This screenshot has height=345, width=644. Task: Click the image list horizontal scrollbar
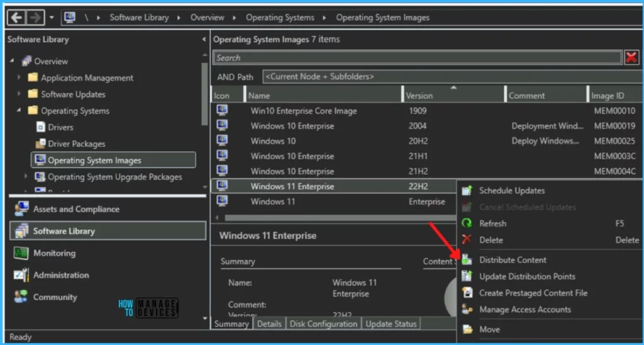pos(340,218)
